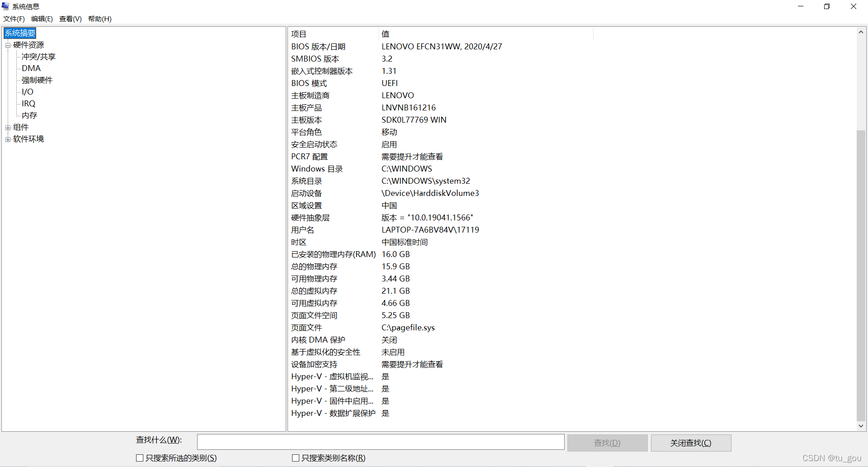Screen dimensions: 868x467
Task: Select the 内存 tree item
Action: [29, 115]
